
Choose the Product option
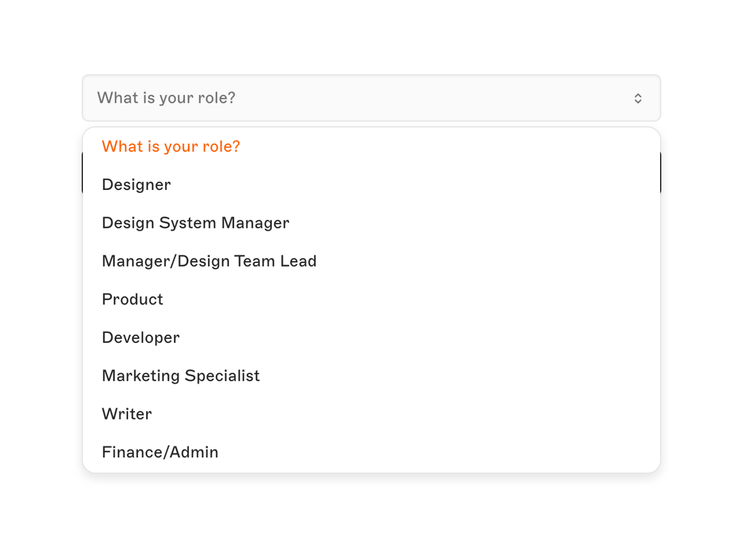point(132,299)
